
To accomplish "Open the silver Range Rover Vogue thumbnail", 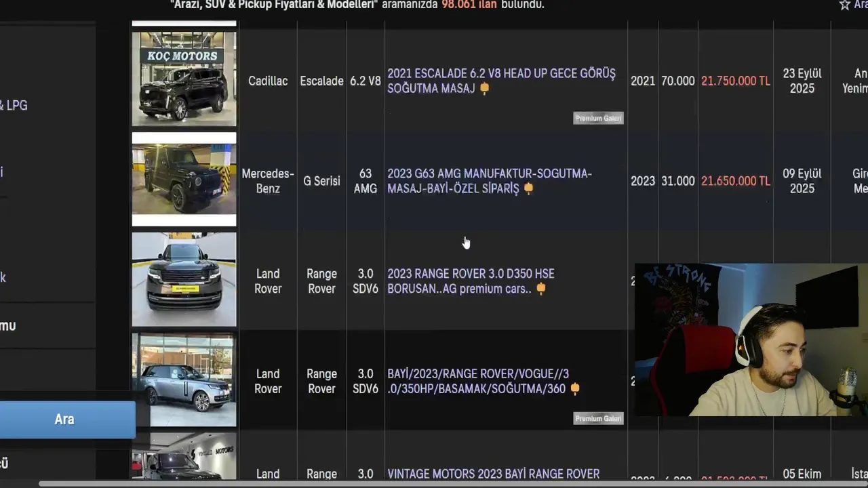I will point(184,380).
